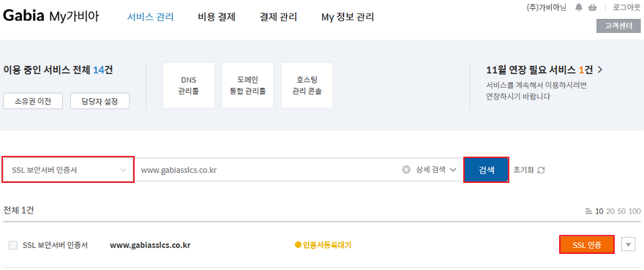Click the 고객센터 button
Viewport: 644px width, 270px height.
pyautogui.click(x=619, y=26)
